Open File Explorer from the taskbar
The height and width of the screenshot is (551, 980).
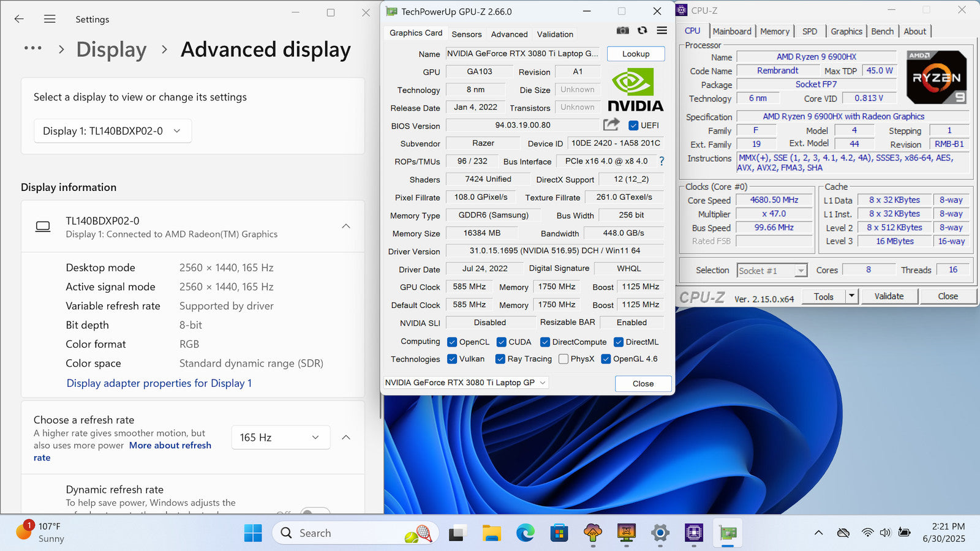[491, 533]
